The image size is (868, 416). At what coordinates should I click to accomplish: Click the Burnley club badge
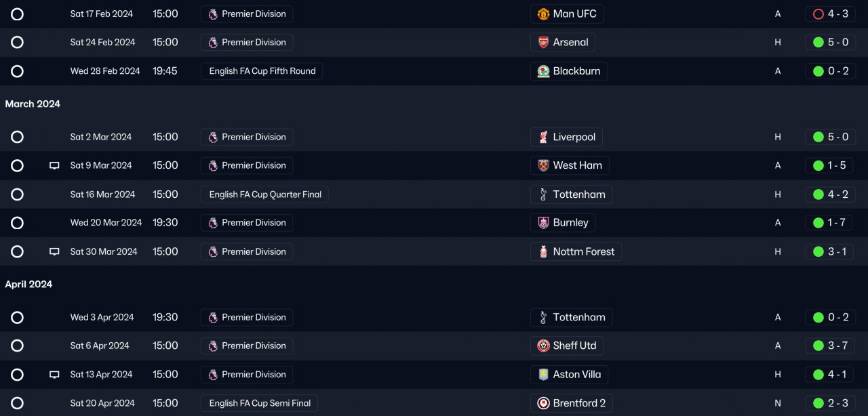543,223
